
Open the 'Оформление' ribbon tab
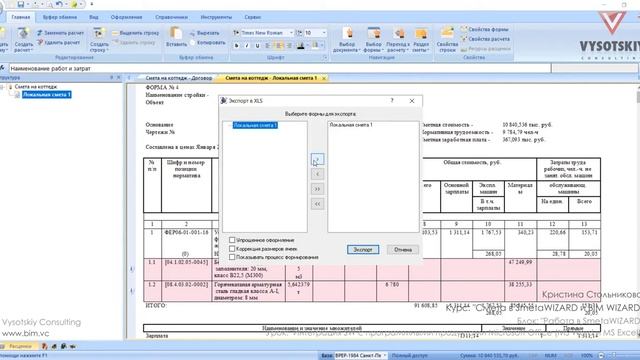click(x=127, y=17)
